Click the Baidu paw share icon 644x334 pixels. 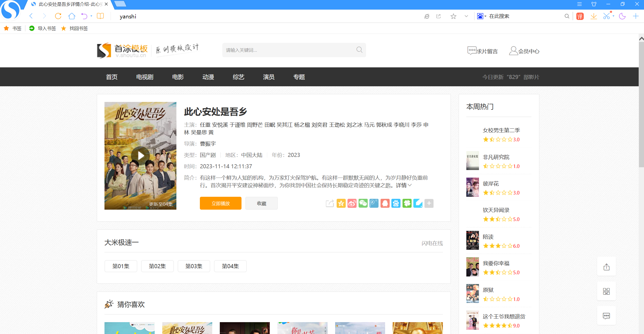396,203
